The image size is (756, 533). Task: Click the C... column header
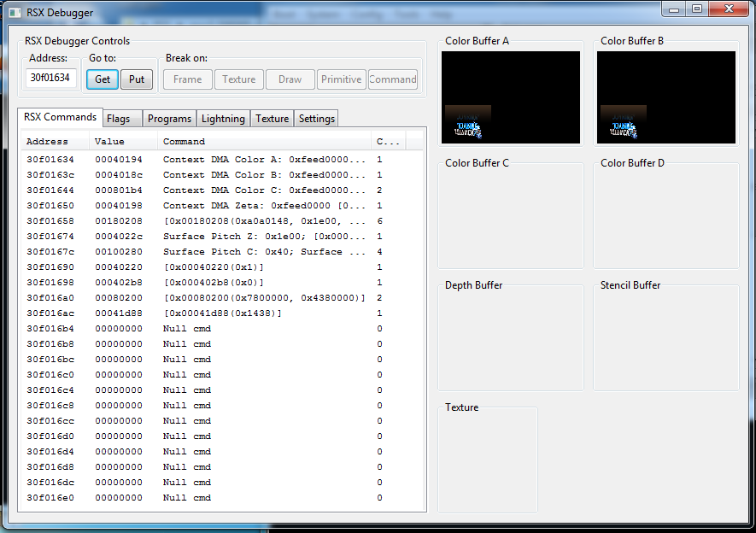389,141
